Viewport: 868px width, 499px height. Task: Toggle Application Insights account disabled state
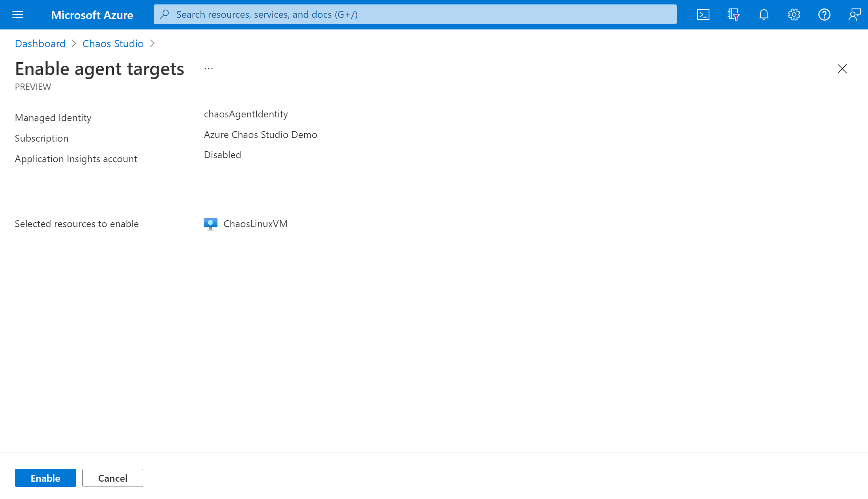pos(222,155)
